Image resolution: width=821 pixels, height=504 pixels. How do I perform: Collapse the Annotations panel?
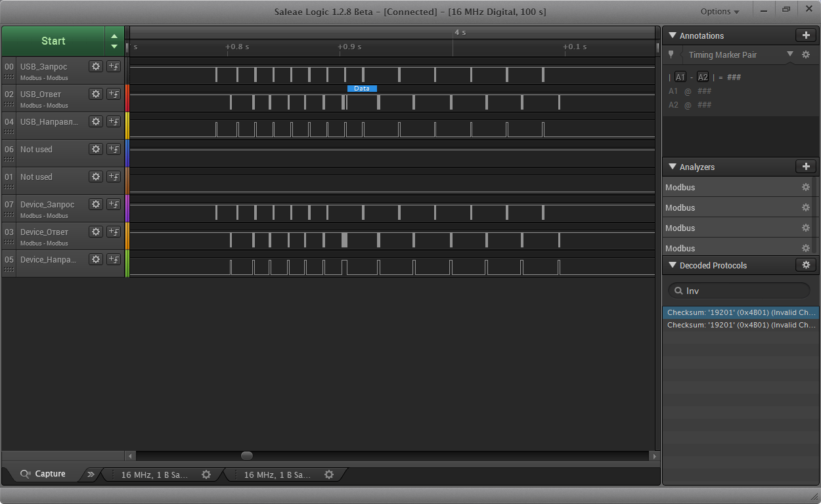[673, 36]
